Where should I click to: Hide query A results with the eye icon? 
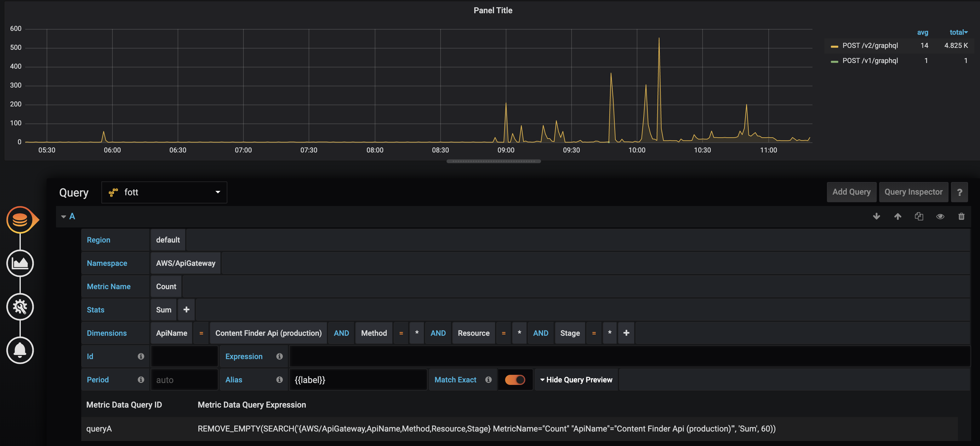940,216
